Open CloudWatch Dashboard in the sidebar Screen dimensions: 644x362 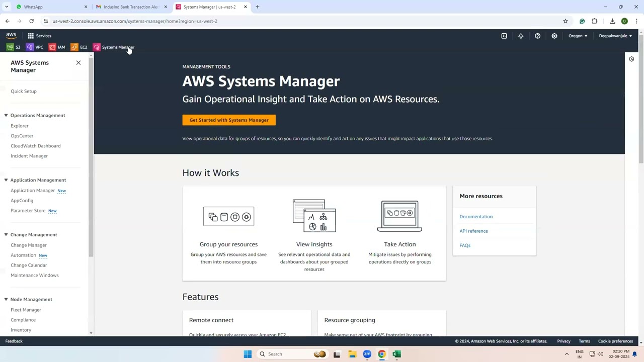pos(36,146)
